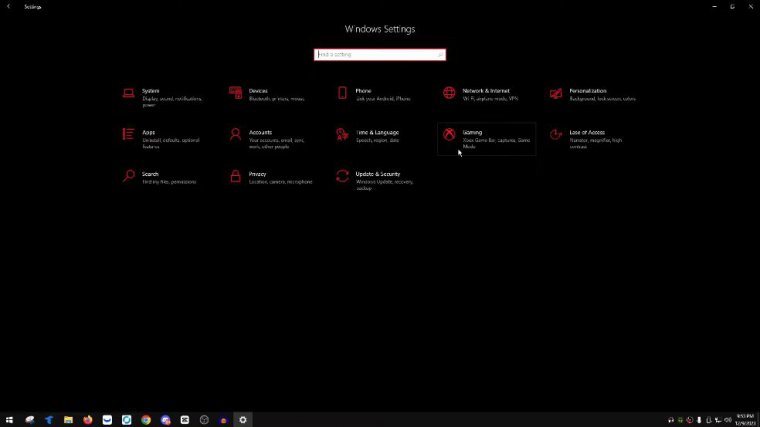The image size is (760, 427).
Task: Select the Accounts settings icon
Action: 235,134
